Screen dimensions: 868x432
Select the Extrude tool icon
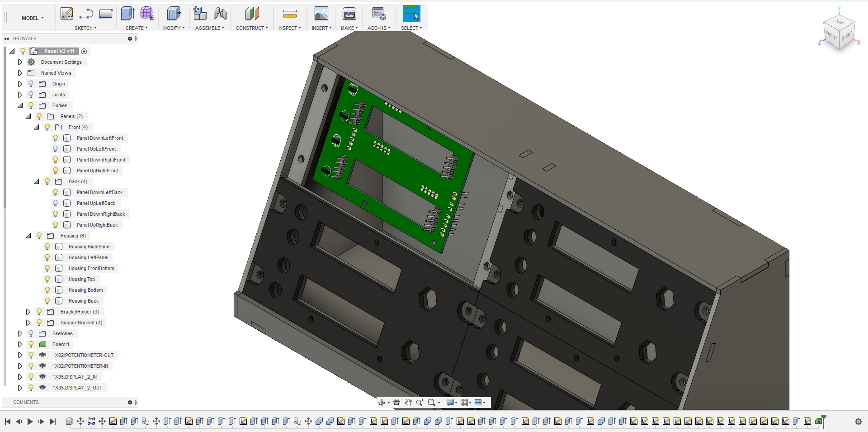128,14
